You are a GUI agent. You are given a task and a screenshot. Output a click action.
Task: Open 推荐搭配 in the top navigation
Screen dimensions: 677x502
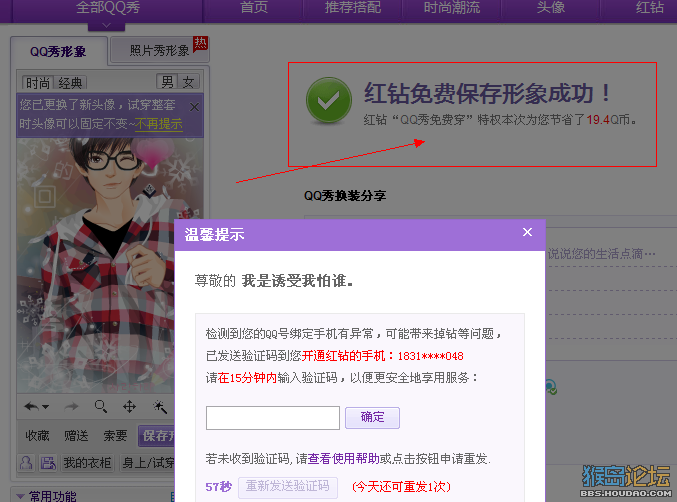point(353,8)
